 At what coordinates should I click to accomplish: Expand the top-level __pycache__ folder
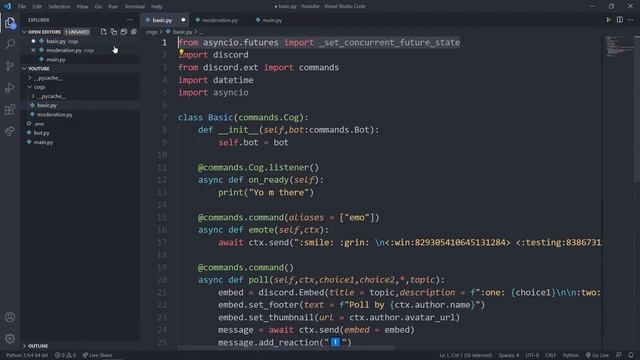coord(29,78)
